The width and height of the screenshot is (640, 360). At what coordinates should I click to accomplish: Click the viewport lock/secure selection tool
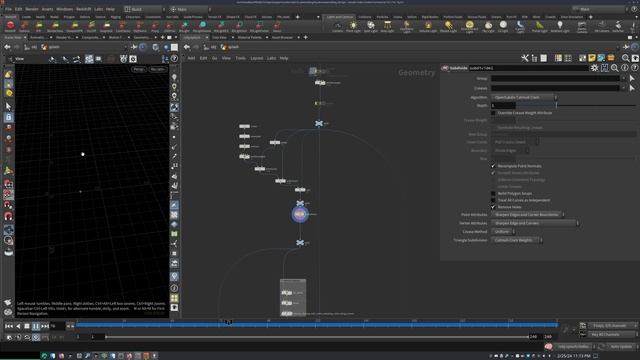pos(8,117)
